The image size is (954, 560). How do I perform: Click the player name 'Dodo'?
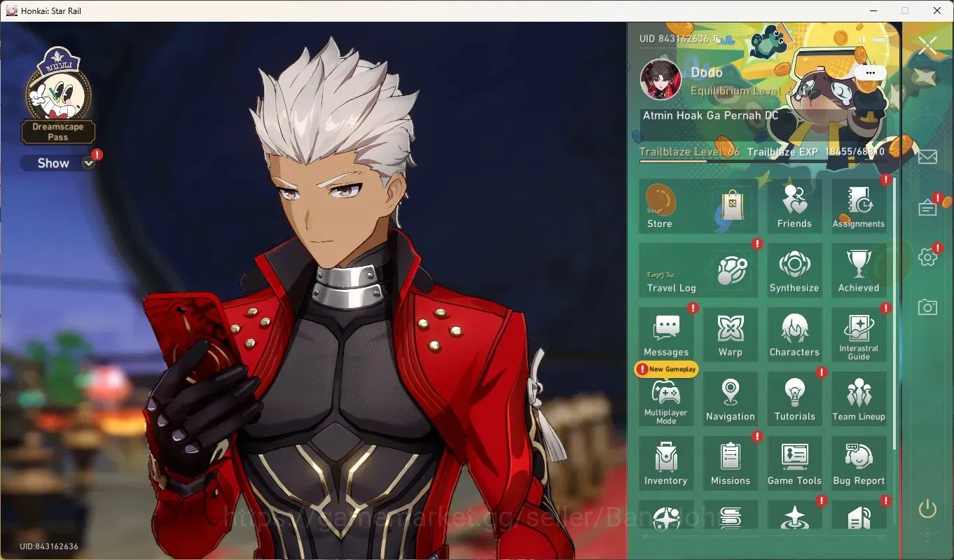coord(707,73)
